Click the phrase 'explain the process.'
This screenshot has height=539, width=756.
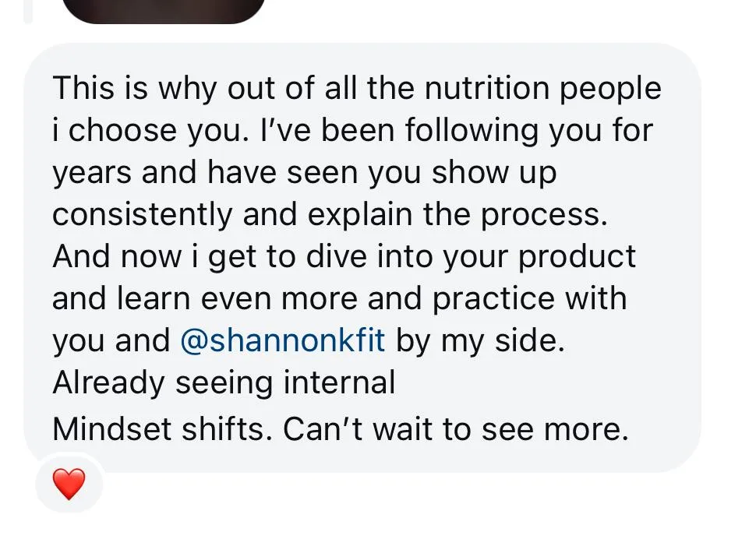point(457,215)
